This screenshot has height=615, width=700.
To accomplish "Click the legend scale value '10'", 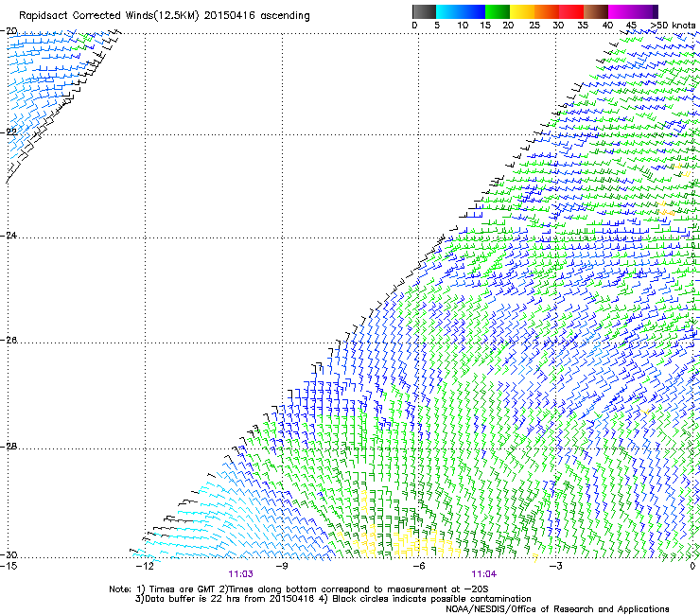I will (463, 26).
